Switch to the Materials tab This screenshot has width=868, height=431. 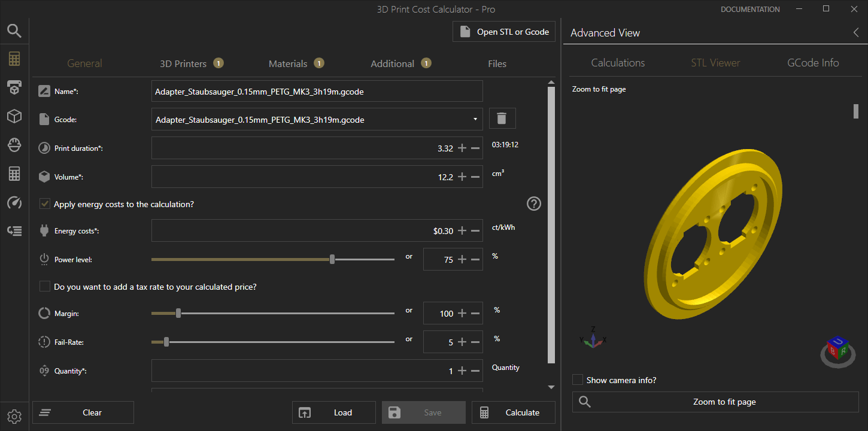coord(288,63)
